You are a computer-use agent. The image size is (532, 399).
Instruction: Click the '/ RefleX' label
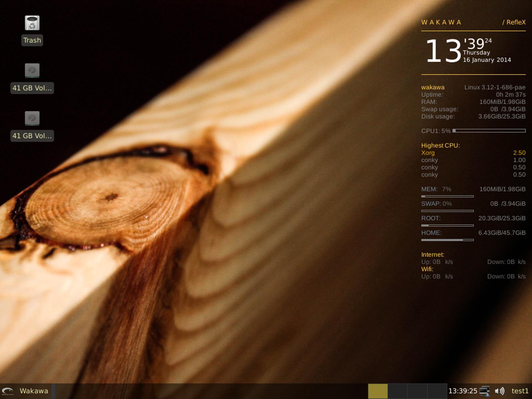tap(514, 22)
